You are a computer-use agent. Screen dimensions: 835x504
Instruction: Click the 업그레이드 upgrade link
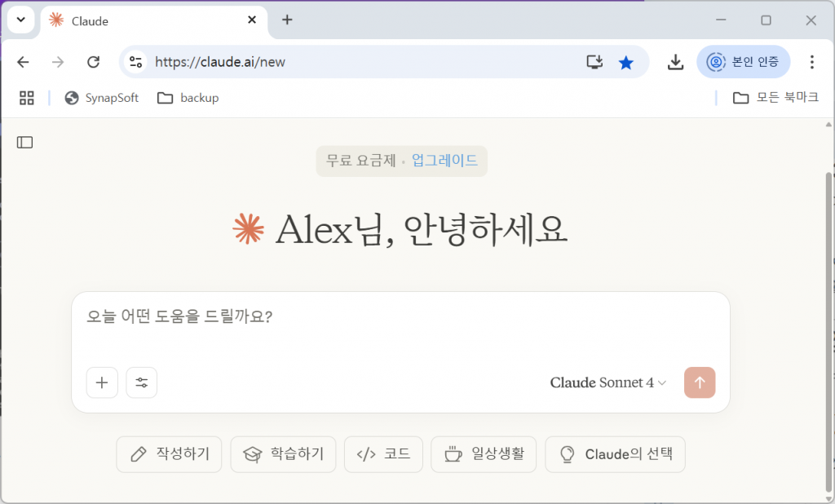pyautogui.click(x=444, y=161)
